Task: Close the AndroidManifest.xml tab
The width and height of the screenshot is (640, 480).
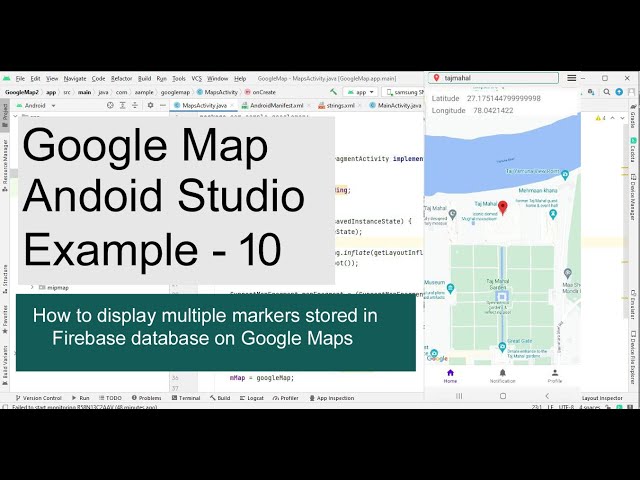Action: pos(308,105)
